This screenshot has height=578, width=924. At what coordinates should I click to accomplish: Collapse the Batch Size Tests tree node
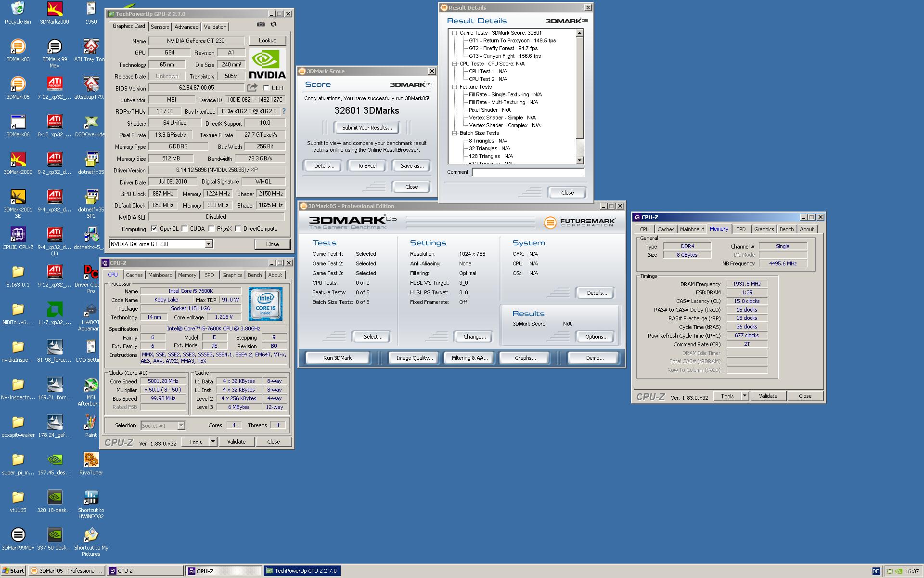(x=454, y=133)
